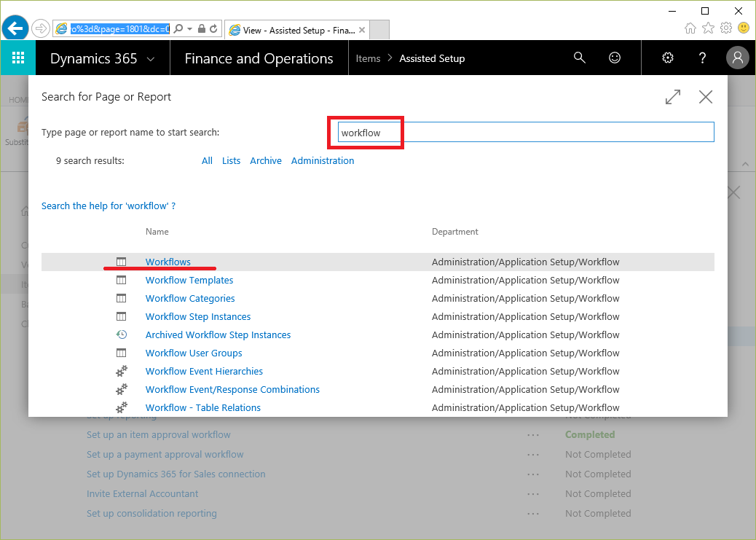Filter results by All
Screen dimensions: 756x540
[x=207, y=161]
